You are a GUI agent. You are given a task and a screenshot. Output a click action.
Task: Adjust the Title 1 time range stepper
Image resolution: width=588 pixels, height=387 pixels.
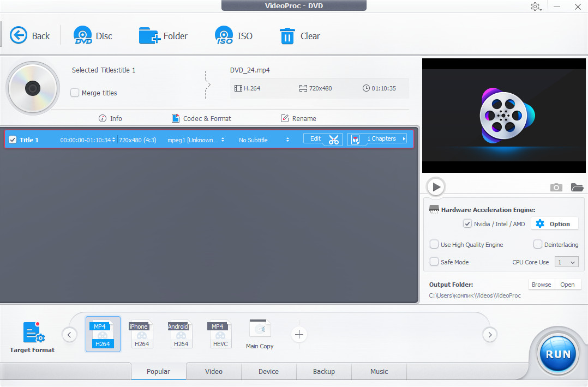[113, 140]
